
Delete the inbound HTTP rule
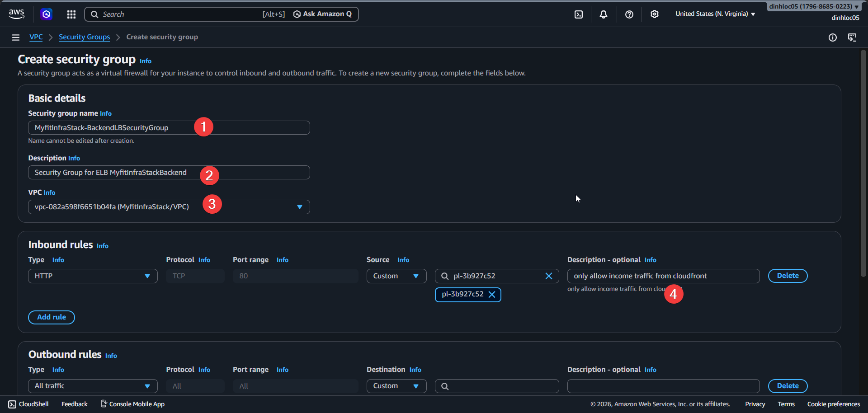coord(788,276)
